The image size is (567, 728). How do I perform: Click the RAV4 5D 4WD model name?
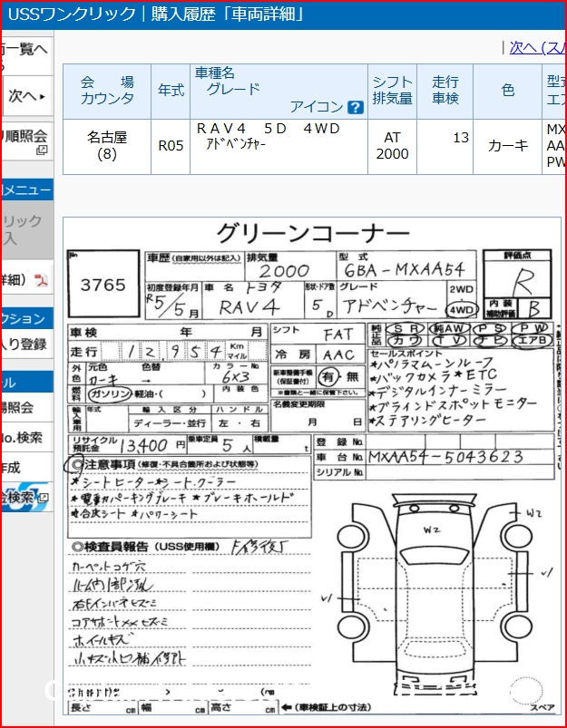(269, 129)
